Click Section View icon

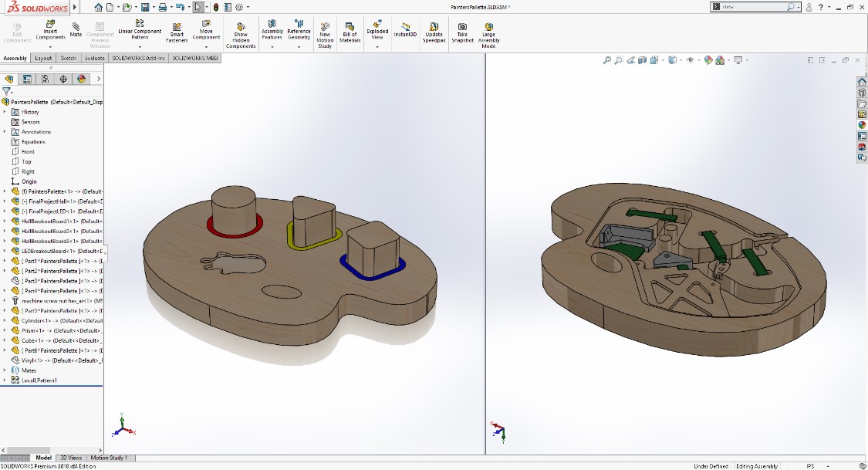[642, 59]
